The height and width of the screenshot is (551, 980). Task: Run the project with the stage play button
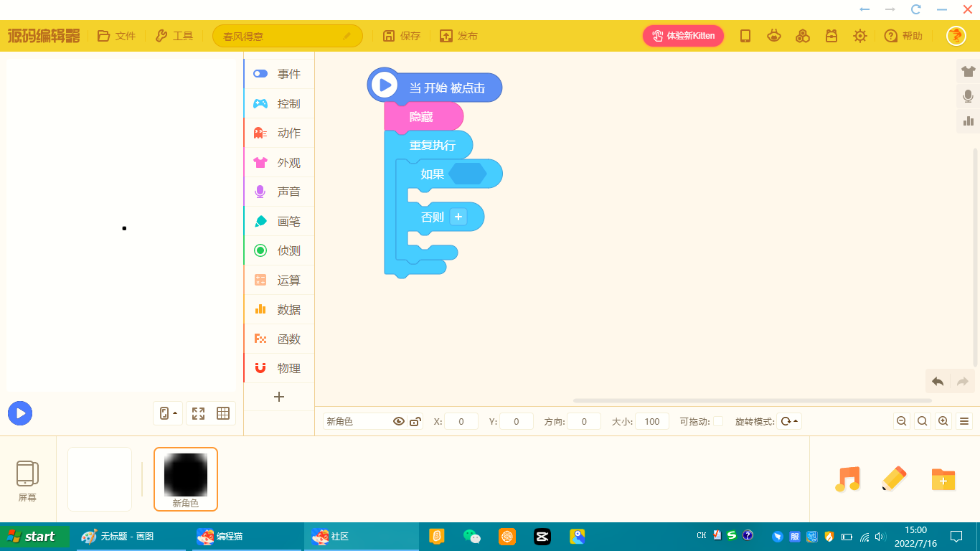[20, 413]
